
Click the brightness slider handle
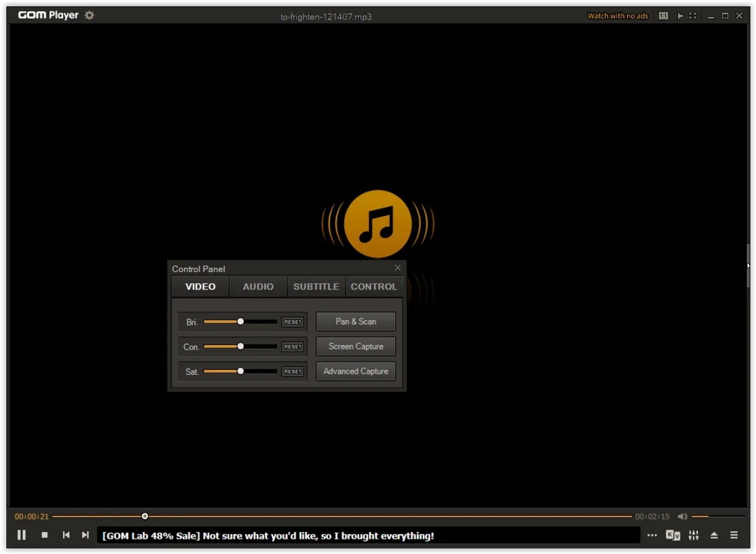click(x=240, y=321)
